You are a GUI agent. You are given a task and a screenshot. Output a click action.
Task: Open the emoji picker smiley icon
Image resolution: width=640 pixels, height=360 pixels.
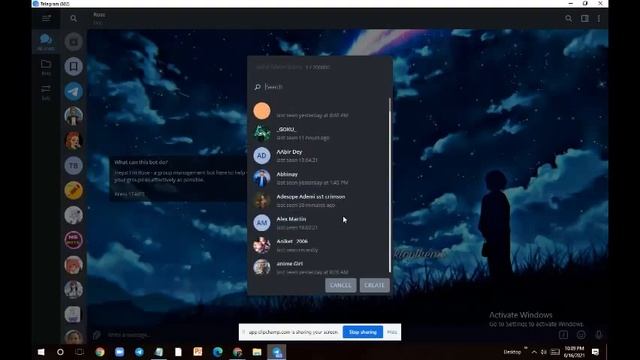(x=581, y=335)
